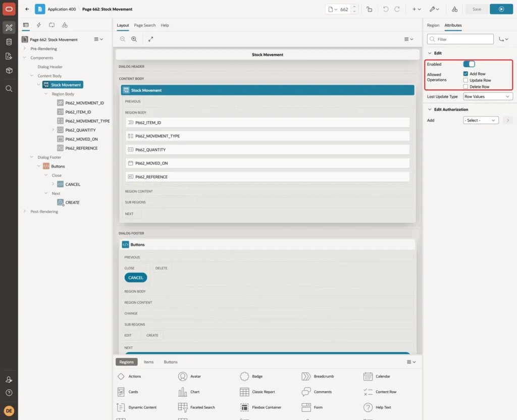Screen dimensions: 517x420
Task: Open Add authorization go-to arrow
Action: click(508, 120)
